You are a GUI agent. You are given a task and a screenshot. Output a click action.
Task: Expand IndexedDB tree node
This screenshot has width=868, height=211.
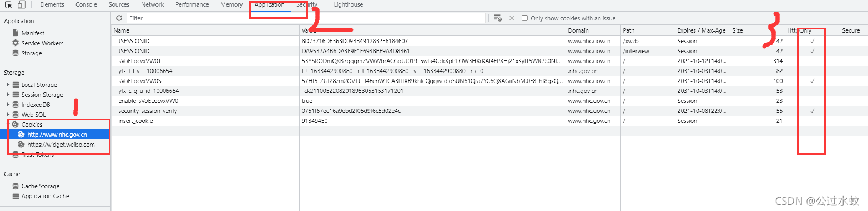pos(8,105)
